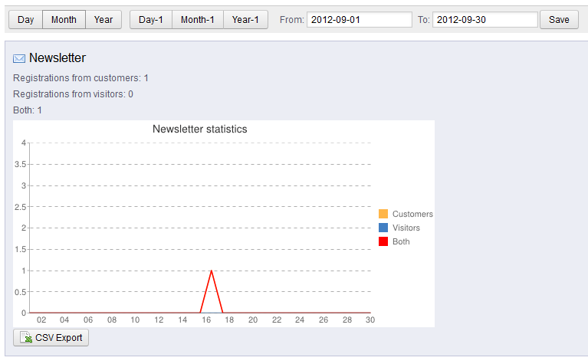
Task: Click the Customers legend label
Action: 412,214
